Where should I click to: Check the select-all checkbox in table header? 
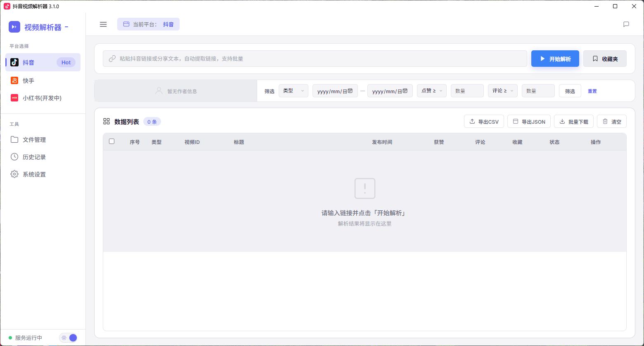pyautogui.click(x=111, y=141)
